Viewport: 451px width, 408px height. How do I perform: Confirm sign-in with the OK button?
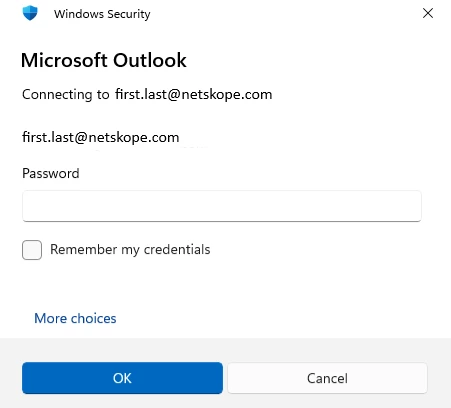122,378
